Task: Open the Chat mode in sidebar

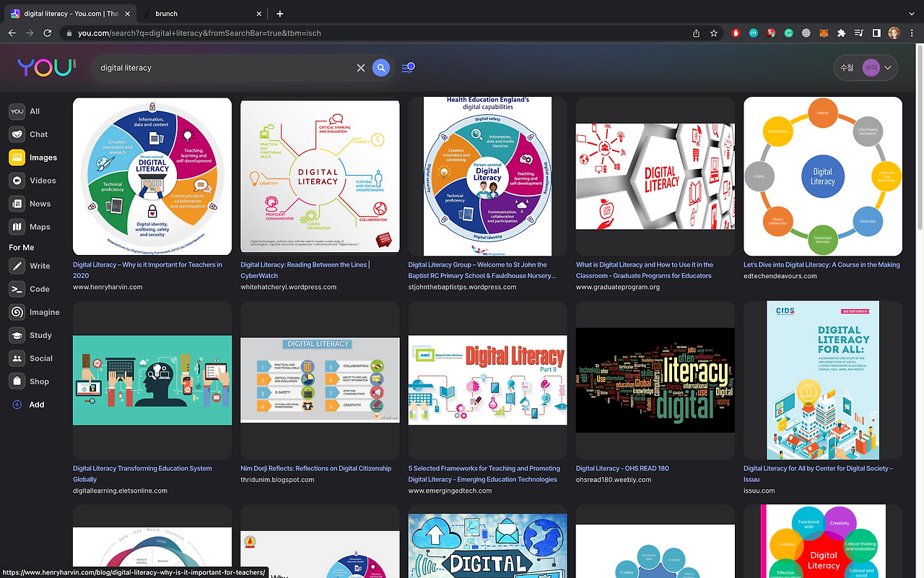Action: pyautogui.click(x=29, y=134)
